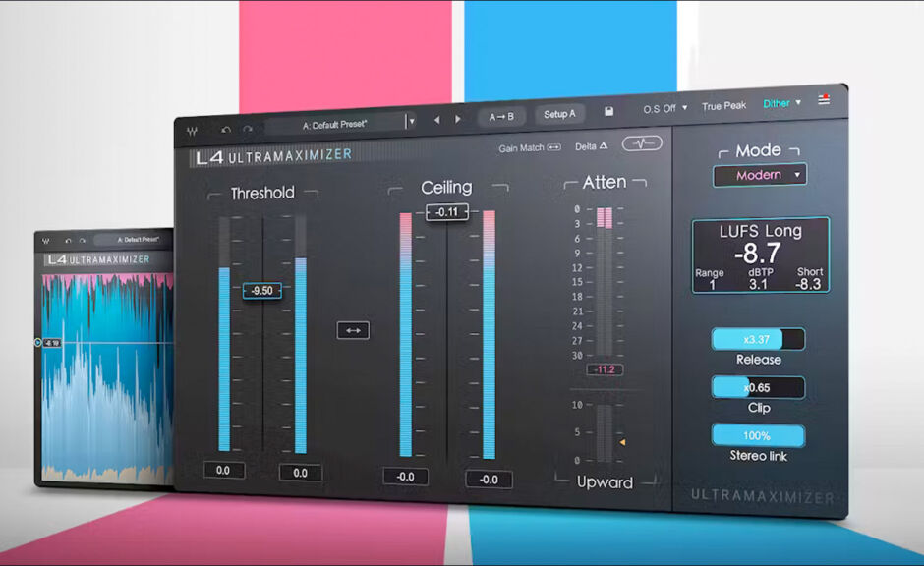Click the next preset arrow

tap(457, 118)
